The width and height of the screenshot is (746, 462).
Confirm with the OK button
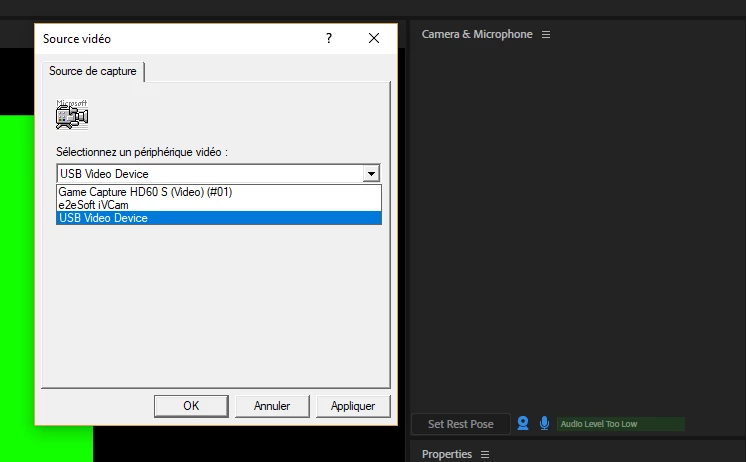[191, 406]
